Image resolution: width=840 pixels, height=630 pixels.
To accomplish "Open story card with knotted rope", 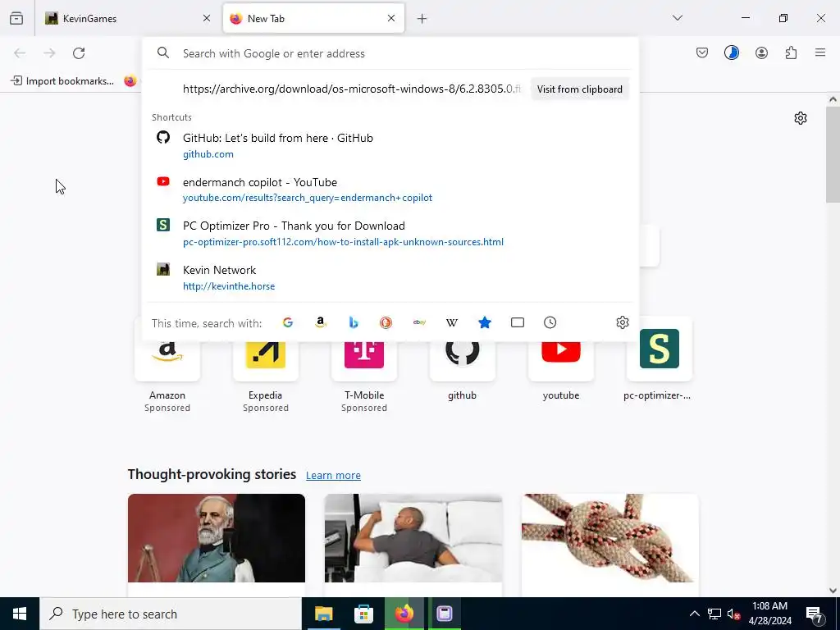I will 609,545.
